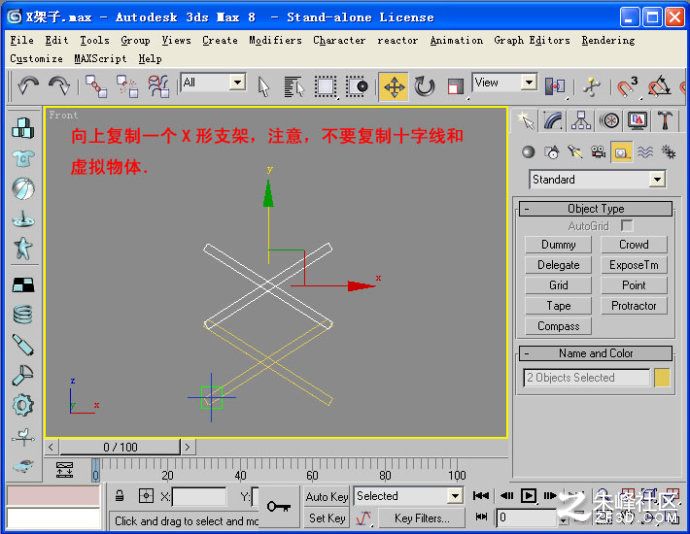
Task: Select the Shapes category icon
Action: coord(552,152)
